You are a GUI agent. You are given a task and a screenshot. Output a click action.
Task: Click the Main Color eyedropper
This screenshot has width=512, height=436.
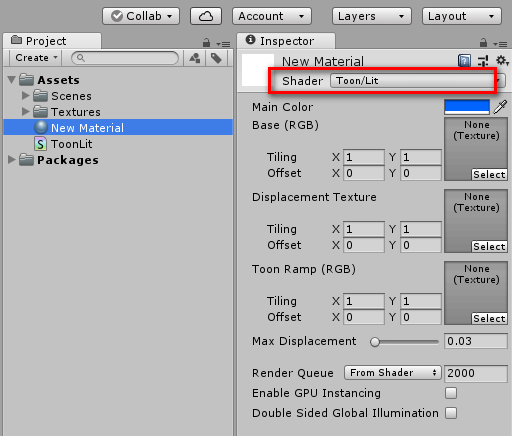(x=500, y=107)
